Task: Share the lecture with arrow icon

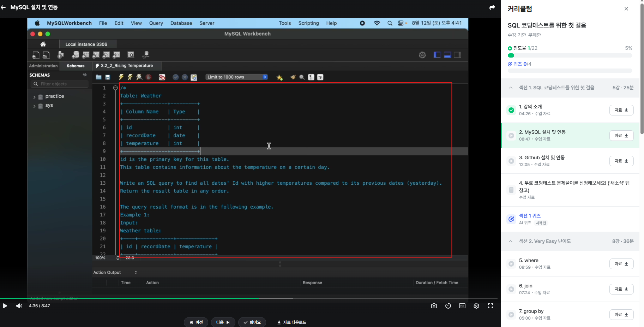Action: coord(492,7)
